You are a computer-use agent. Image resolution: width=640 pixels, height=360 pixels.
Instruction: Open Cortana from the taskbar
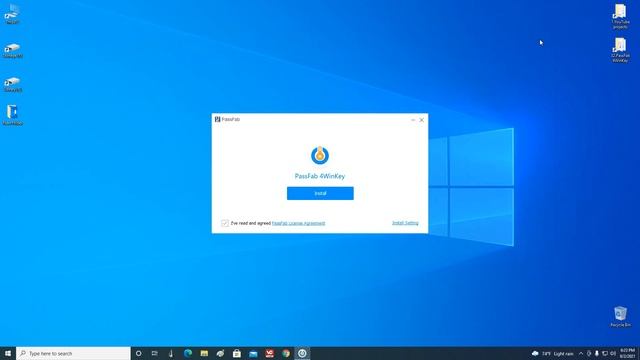coord(138,353)
